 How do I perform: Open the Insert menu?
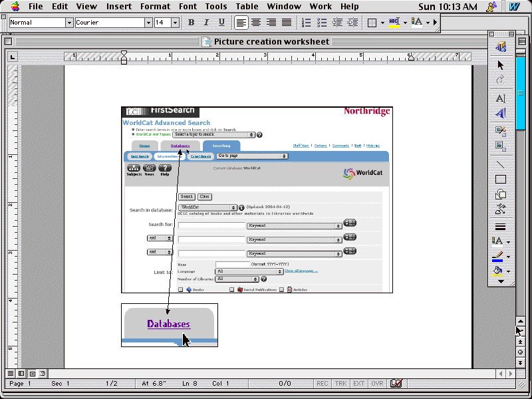(x=119, y=7)
